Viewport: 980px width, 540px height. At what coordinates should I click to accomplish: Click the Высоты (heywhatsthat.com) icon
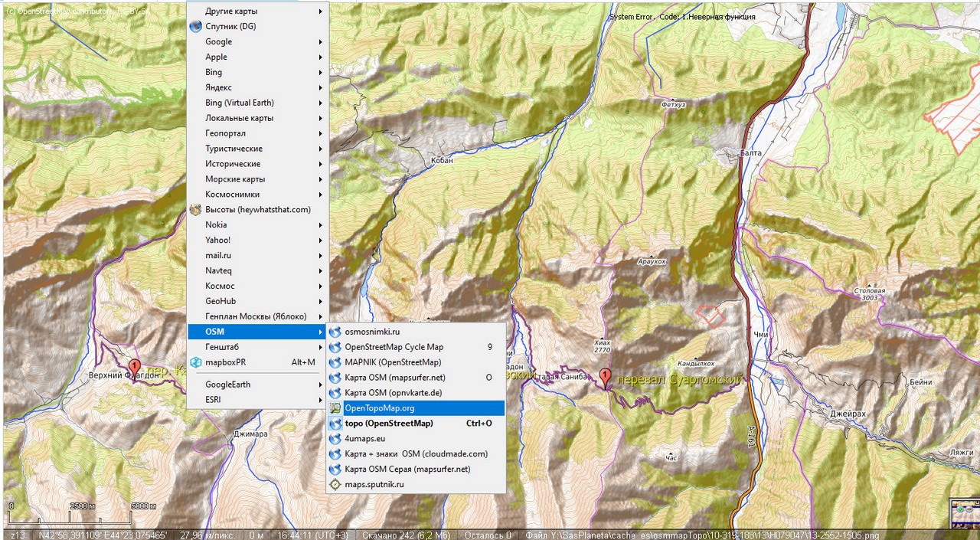pyautogui.click(x=196, y=209)
